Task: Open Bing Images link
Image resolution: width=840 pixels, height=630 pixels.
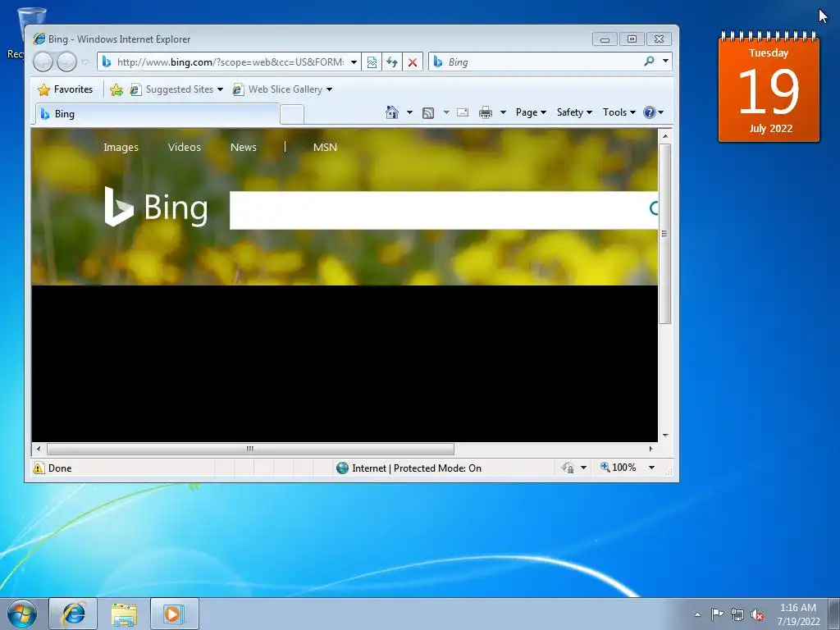Action: point(121,148)
